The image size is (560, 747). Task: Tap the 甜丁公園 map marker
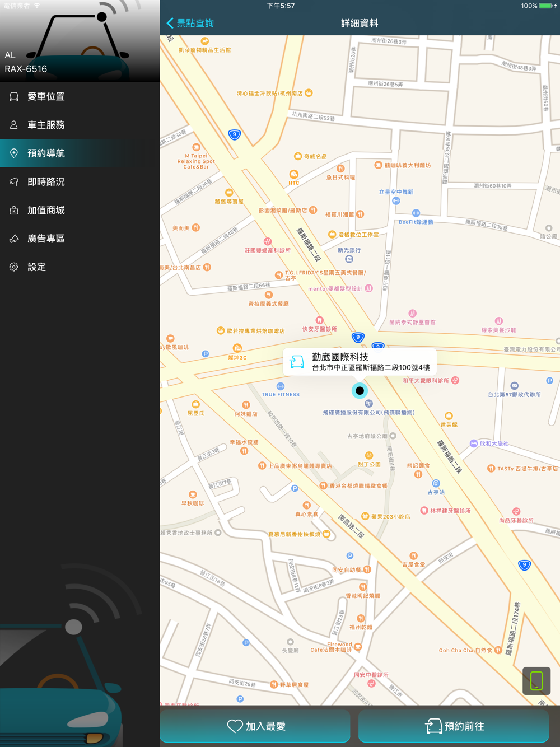(368, 455)
